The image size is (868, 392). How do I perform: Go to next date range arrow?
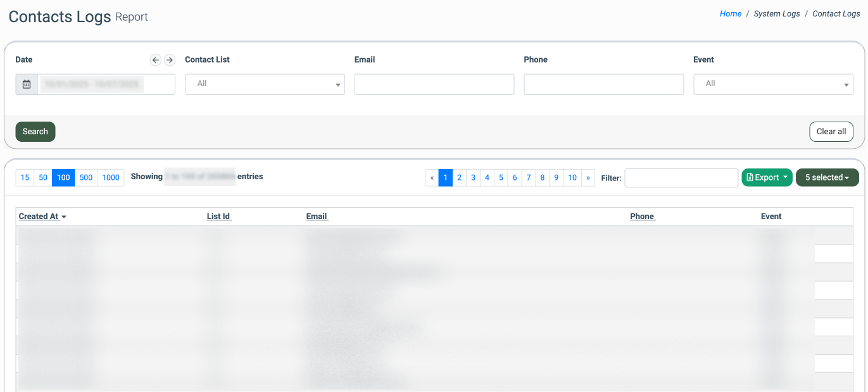click(169, 60)
